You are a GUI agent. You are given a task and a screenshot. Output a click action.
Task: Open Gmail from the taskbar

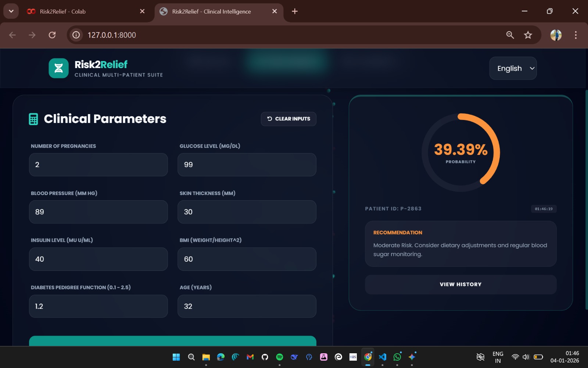tap(250, 357)
